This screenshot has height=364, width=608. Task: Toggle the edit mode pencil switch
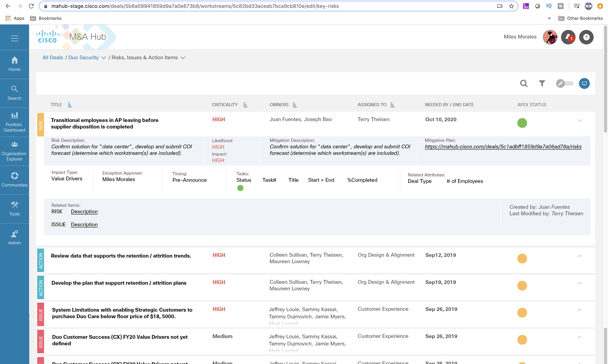[565, 84]
